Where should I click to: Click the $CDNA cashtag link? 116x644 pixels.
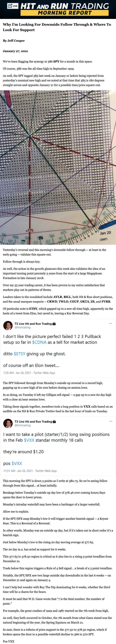pyautogui.click(x=39, y=342)
